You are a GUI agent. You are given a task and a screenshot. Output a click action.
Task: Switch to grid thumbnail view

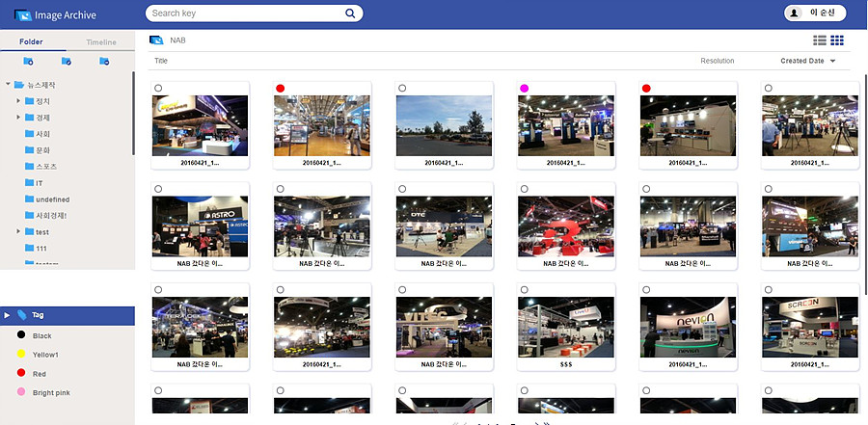pos(837,40)
